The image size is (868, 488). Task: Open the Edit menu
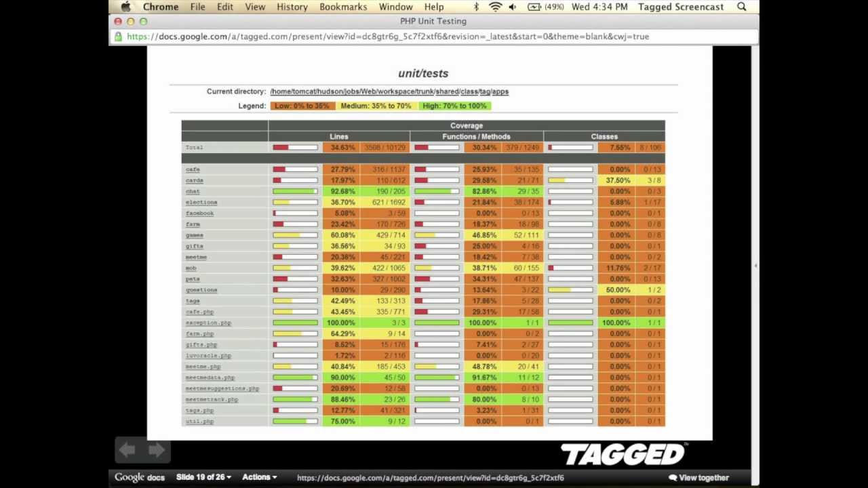click(225, 7)
